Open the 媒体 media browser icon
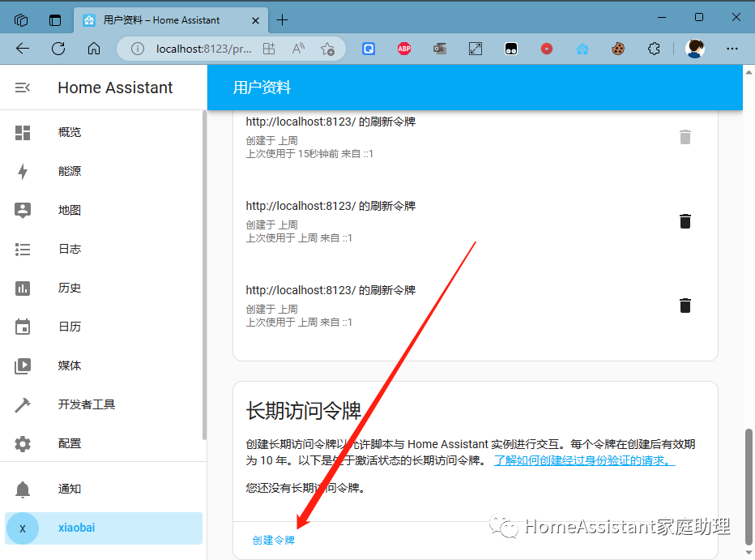Viewport: 755px width, 560px height. tap(22, 366)
